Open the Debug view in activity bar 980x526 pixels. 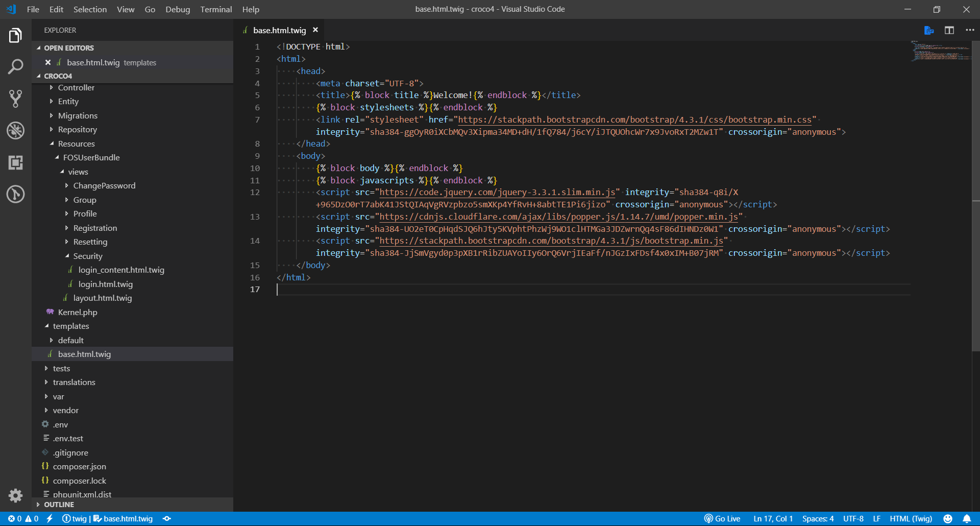pyautogui.click(x=15, y=131)
